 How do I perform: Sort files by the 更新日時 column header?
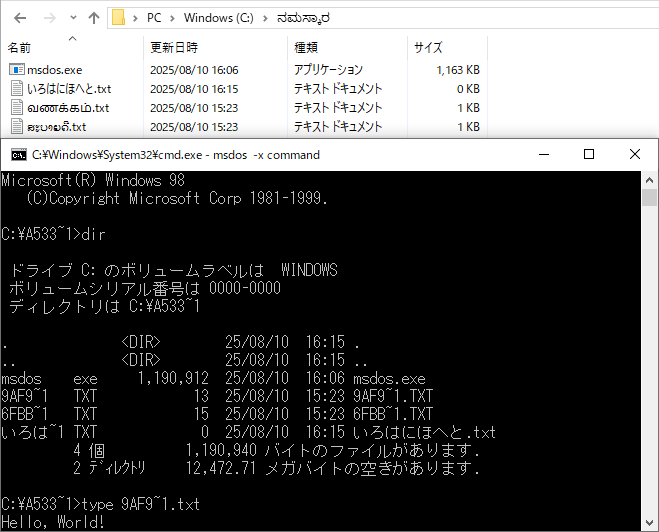click(x=174, y=47)
